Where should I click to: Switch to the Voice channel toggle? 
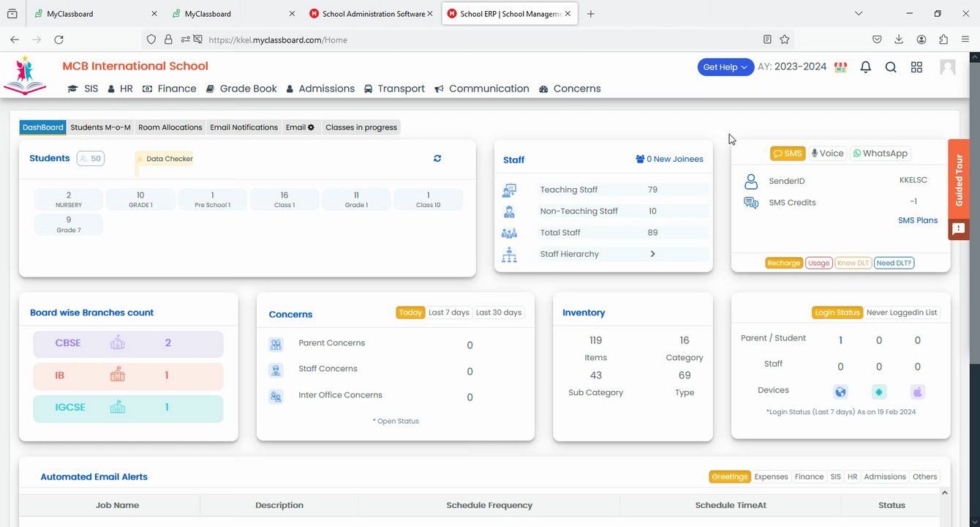[827, 154]
